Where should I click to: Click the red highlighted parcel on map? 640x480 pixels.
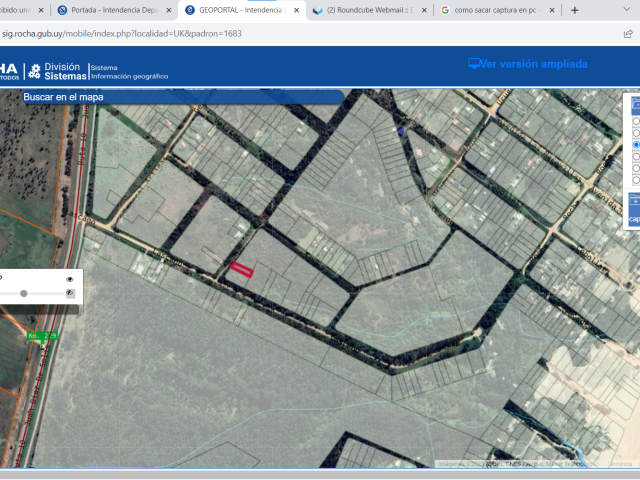click(x=241, y=268)
